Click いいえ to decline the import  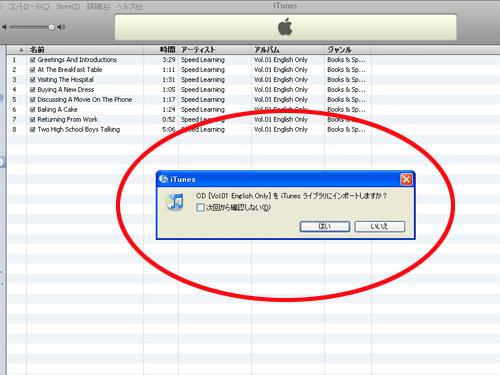point(379,226)
